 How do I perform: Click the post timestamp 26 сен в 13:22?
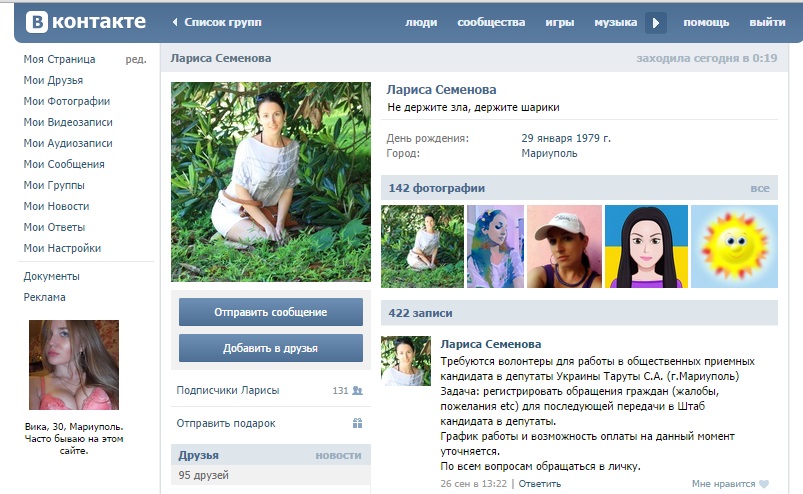[474, 484]
